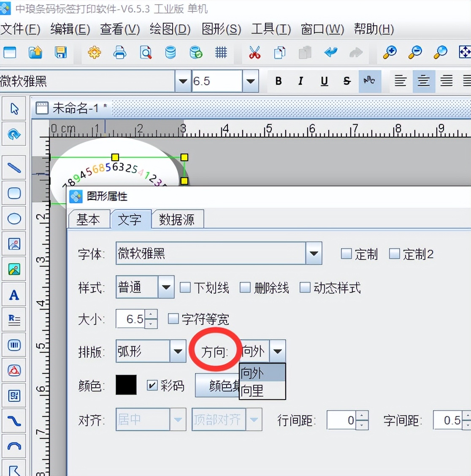Image resolution: width=471 pixels, height=476 pixels.
Task: Collapse the 方向 direction dropdown arrow
Action: (278, 351)
